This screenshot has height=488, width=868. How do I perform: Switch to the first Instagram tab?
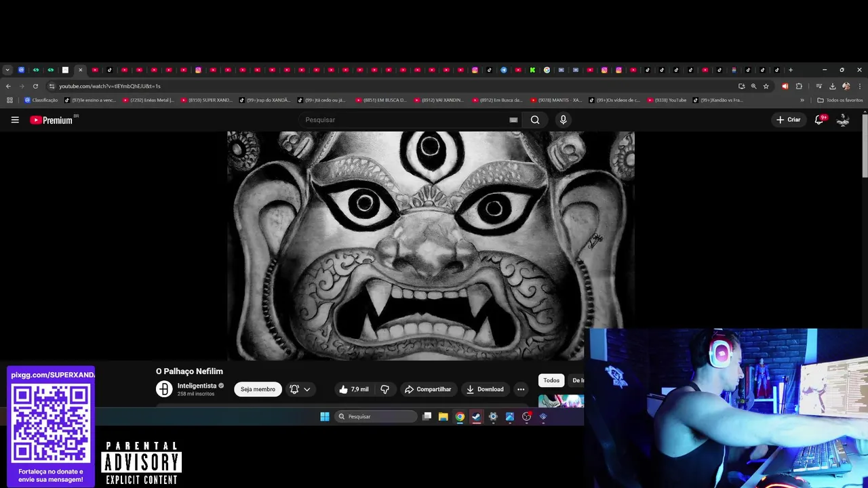[x=198, y=70]
